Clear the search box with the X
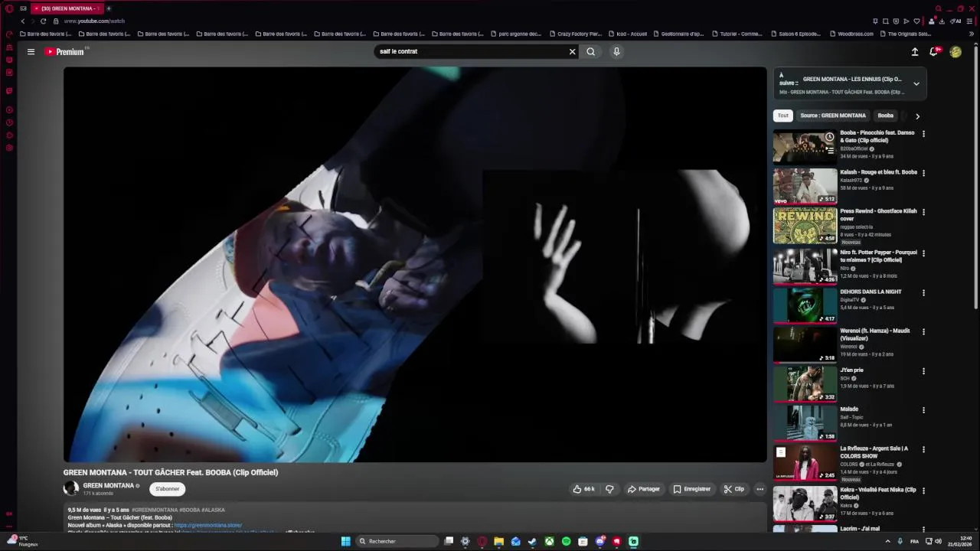Image resolution: width=980 pixels, height=551 pixels. pyautogui.click(x=572, y=52)
